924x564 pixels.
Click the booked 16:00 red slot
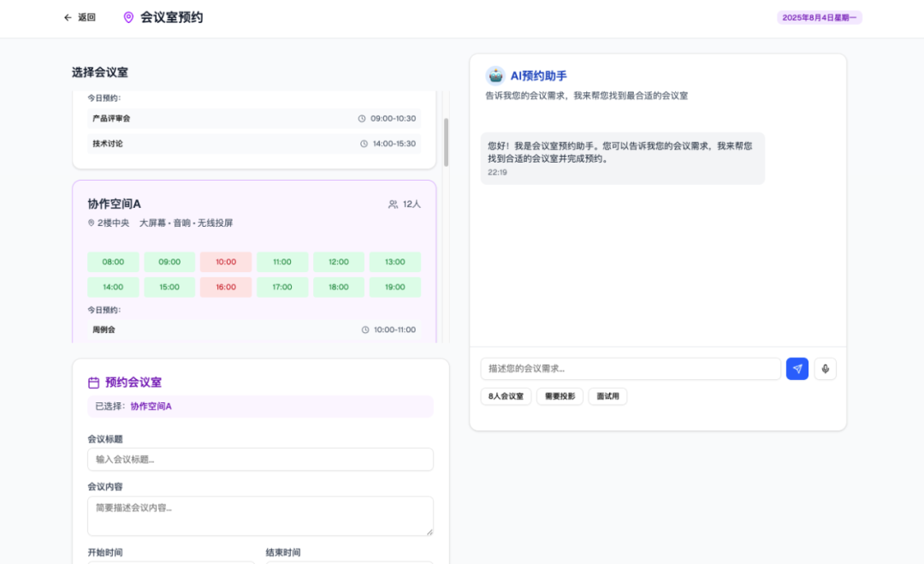226,287
